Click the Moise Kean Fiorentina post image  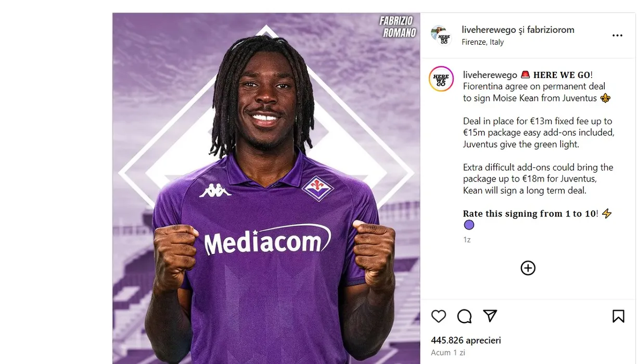[266, 188]
